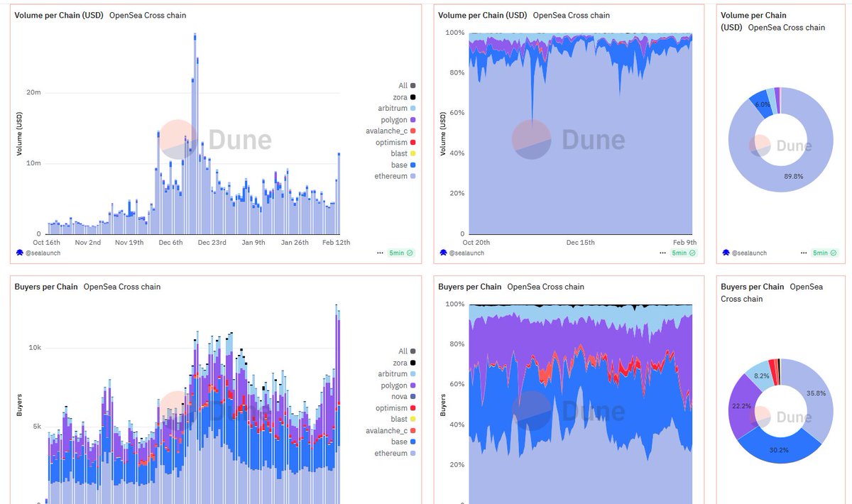Open the @sealaunch link in Volume area chart panel
This screenshot has height=504, width=852.
(466, 253)
